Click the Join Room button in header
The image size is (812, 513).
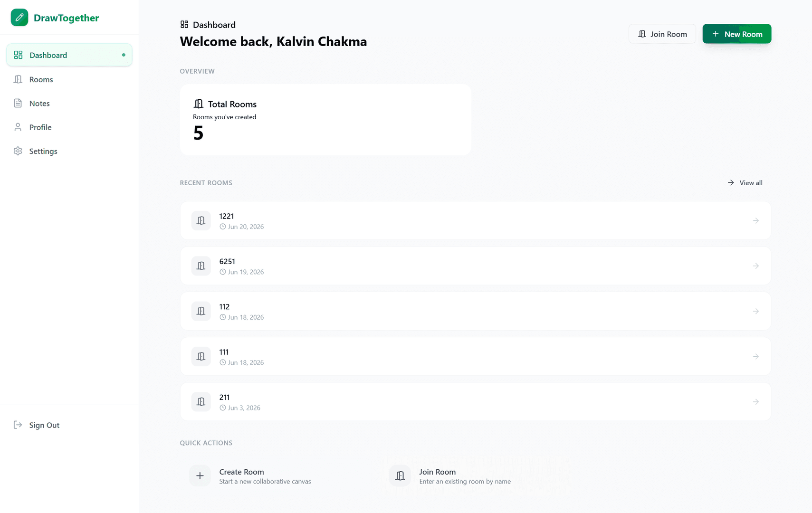tap(662, 34)
